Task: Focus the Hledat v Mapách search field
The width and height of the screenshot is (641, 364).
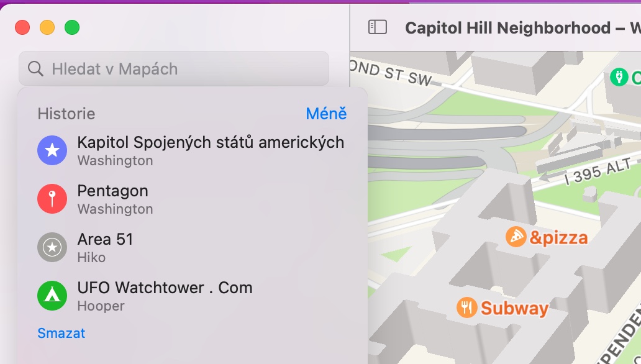Action: (x=180, y=68)
